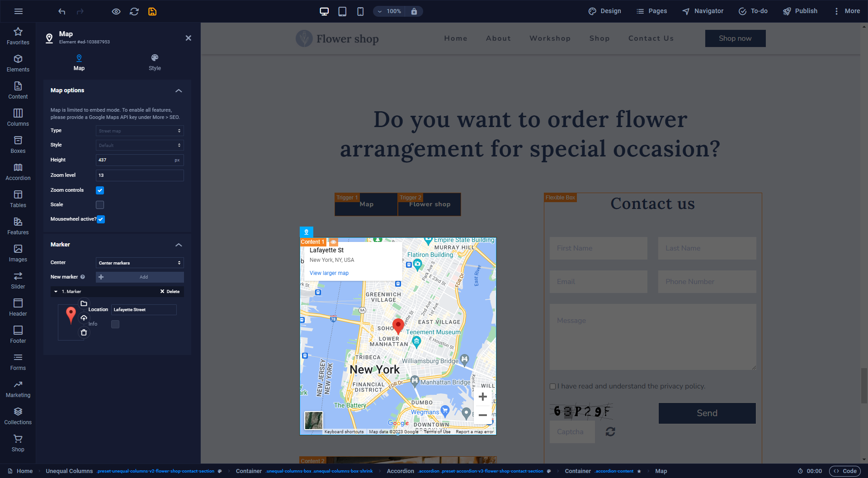Select the Map tab
Screen dimensions: 868x478
click(79, 62)
